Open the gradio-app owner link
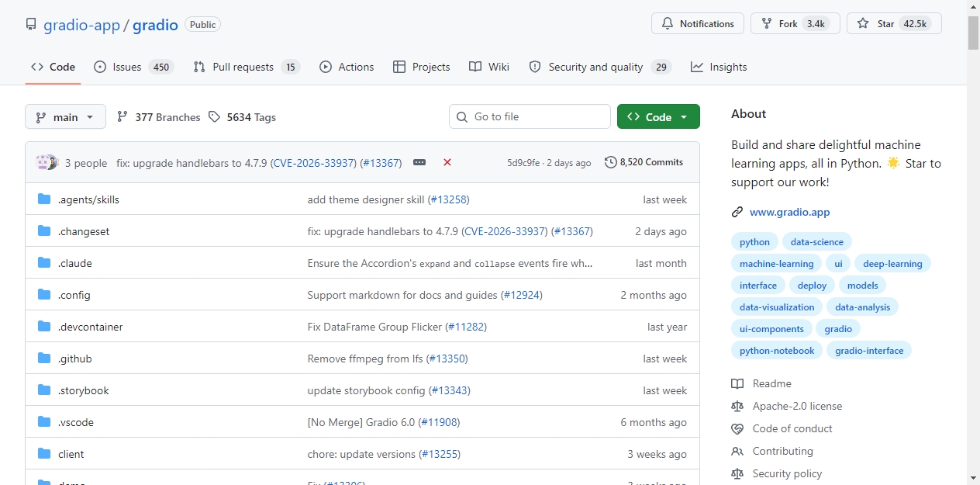The width and height of the screenshot is (980, 485). (81, 25)
